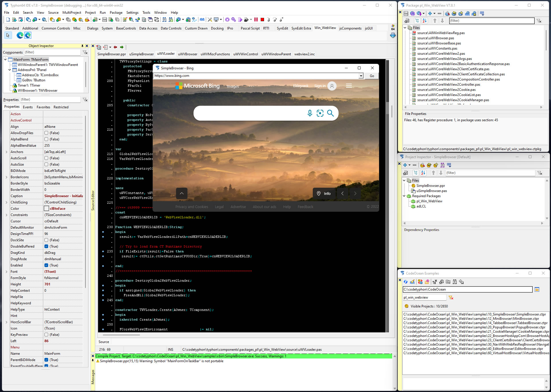
Task: Click the Info button on Bing image
Action: [324, 193]
